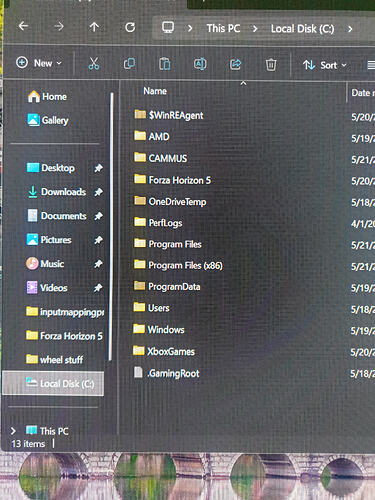The height and width of the screenshot is (500, 375).
Task: Click the forward navigation arrow
Action: [x=59, y=26]
